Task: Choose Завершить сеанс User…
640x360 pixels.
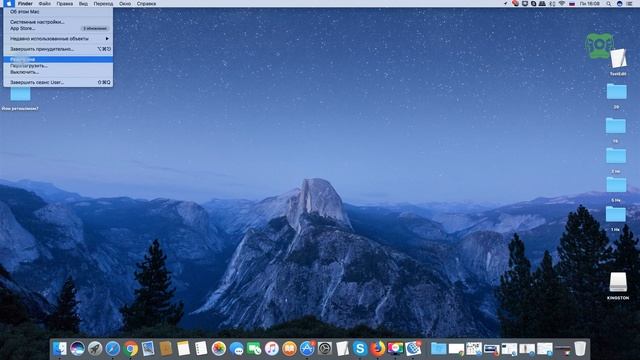Action: [x=58, y=82]
